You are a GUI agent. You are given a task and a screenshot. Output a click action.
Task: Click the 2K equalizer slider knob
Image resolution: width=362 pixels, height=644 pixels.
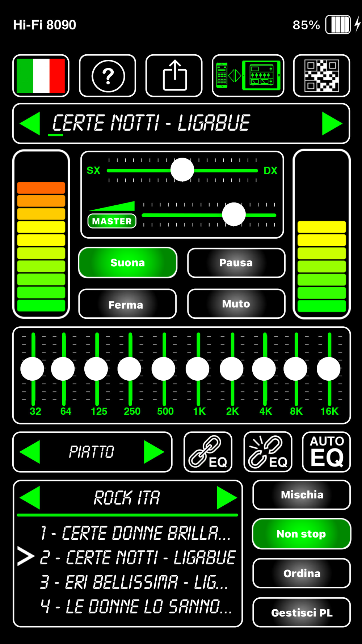(232, 369)
